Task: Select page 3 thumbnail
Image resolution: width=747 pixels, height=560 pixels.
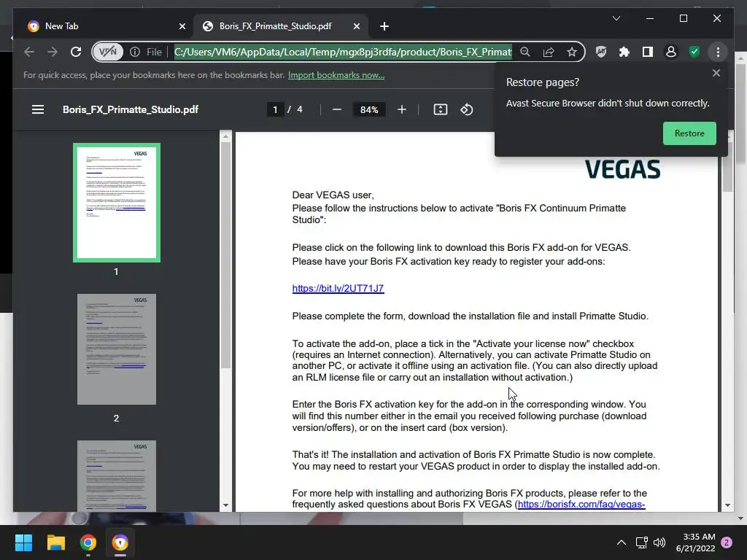Action: (x=116, y=475)
